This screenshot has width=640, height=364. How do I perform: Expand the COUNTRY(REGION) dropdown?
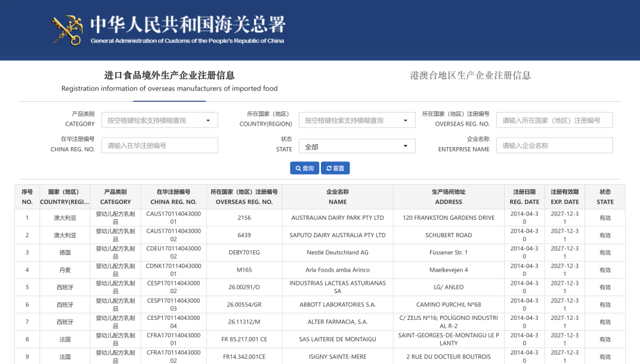click(x=357, y=120)
